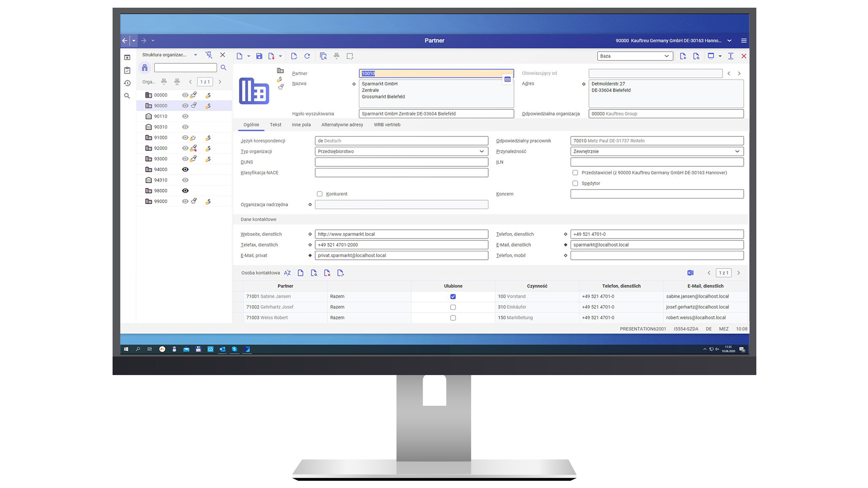Open the new document dropdown arrow
868x488 pixels.
coord(249,56)
